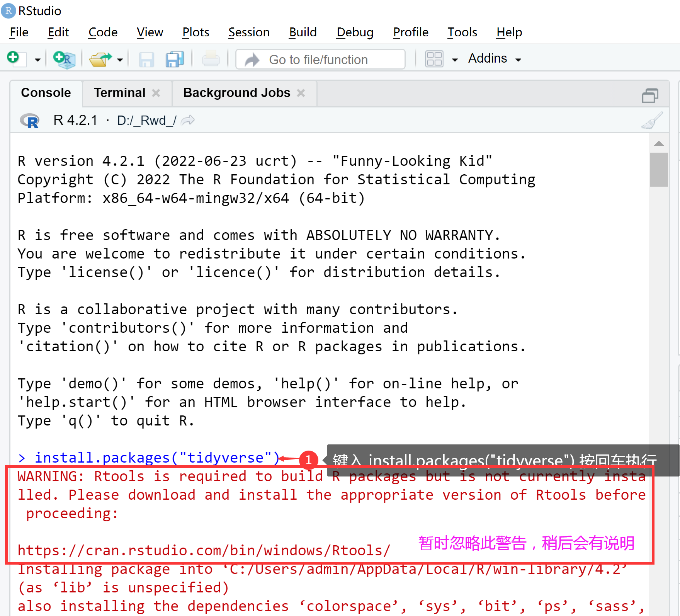Click the Save All icon
The image size is (680, 616).
click(175, 59)
